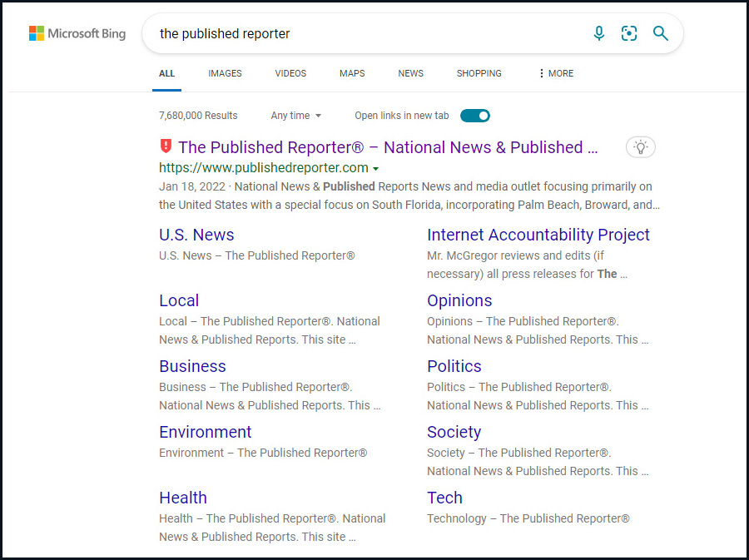Click snippet starting 'Mr. McGregor reviews and edits'
Screen dimensions: 749x560
pos(527,265)
